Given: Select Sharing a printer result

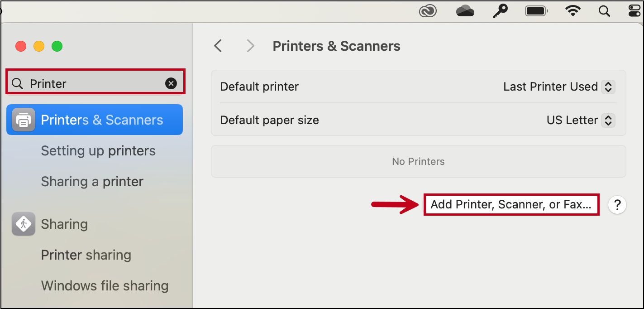Looking at the screenshot, I should (92, 182).
